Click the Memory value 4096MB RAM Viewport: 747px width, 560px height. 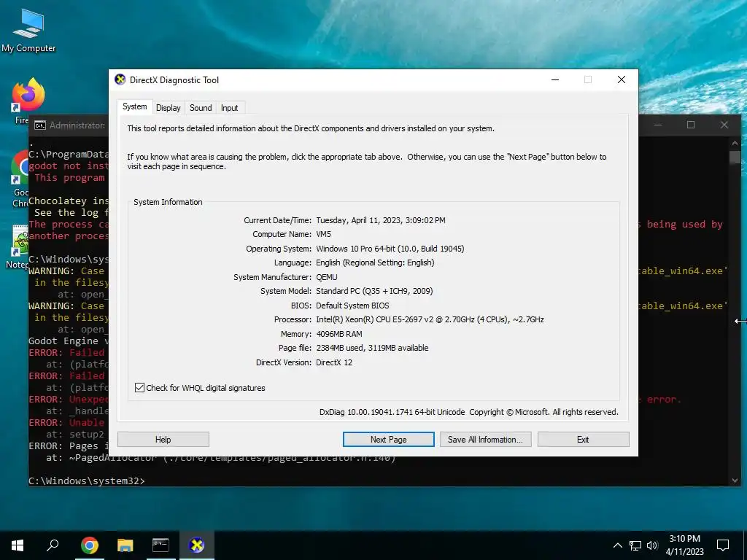pyautogui.click(x=338, y=334)
